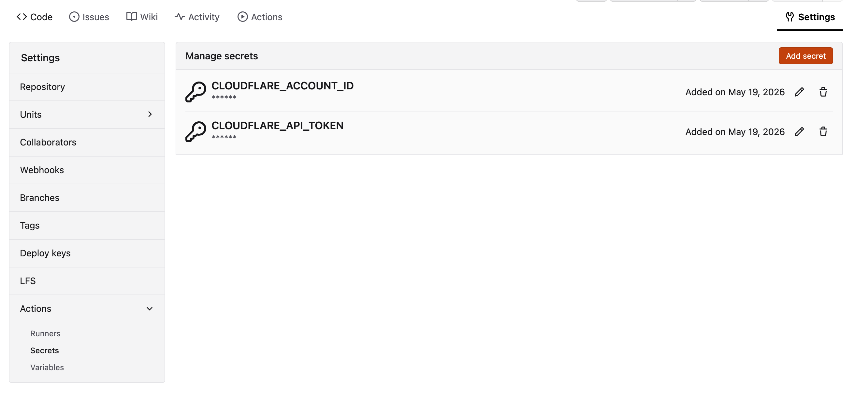The width and height of the screenshot is (868, 394).
Task: Edit the CLOUDFLARE_API_TOKEN secret with pencil icon
Action: pyautogui.click(x=799, y=132)
